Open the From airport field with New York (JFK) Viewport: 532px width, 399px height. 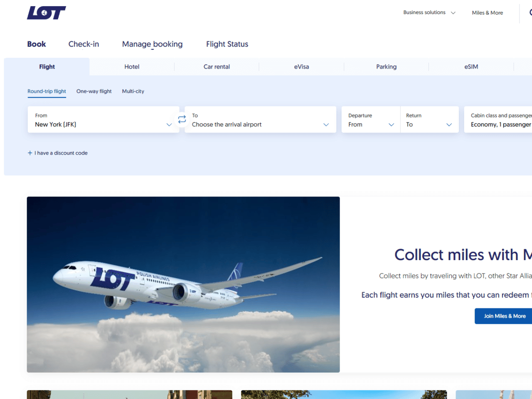103,120
